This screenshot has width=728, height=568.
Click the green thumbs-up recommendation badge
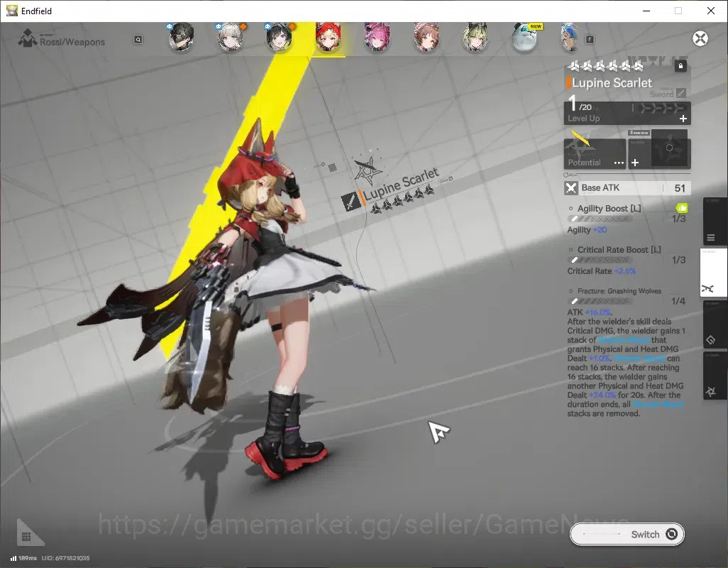[682, 208]
